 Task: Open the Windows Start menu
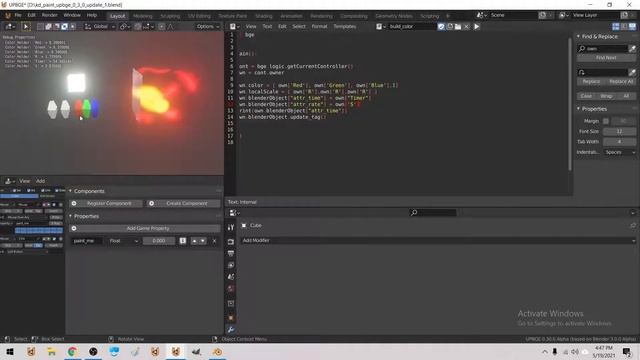[10, 352]
